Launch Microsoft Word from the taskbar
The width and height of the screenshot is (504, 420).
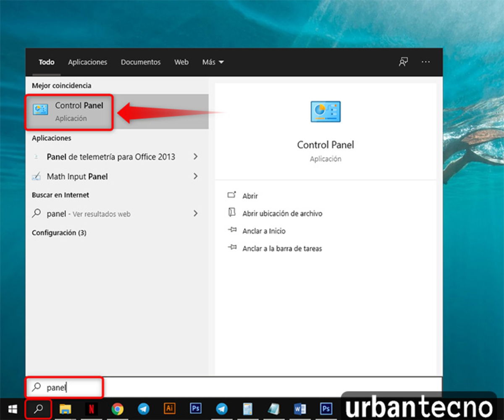point(299,409)
